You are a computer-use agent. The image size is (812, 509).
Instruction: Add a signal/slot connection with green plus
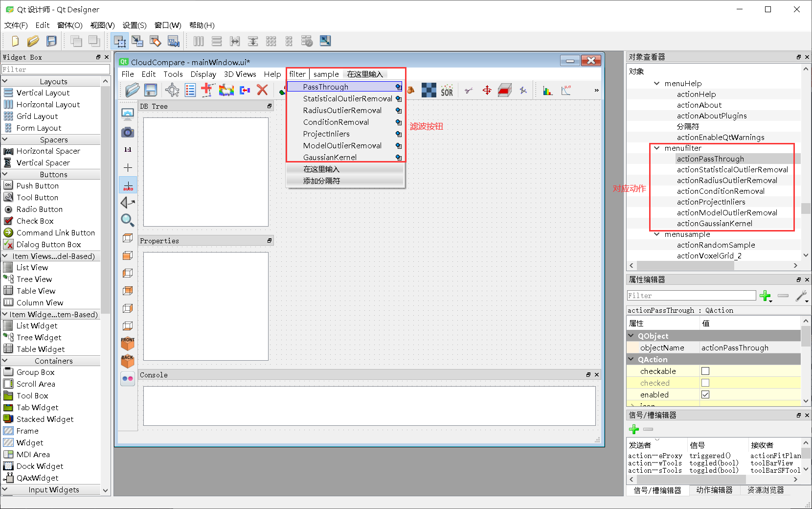[634, 429]
